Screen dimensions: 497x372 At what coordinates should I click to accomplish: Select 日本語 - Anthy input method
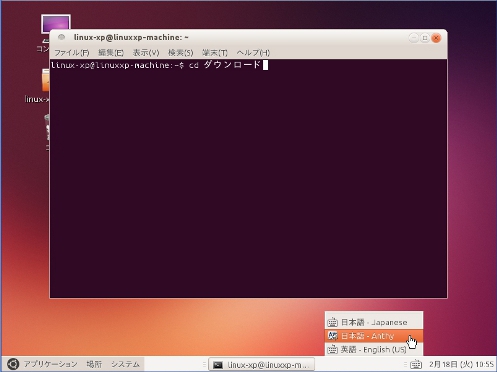tap(374, 336)
